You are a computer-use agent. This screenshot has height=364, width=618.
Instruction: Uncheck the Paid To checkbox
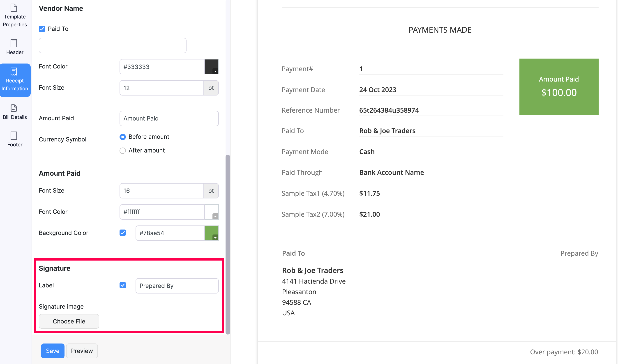point(42,29)
